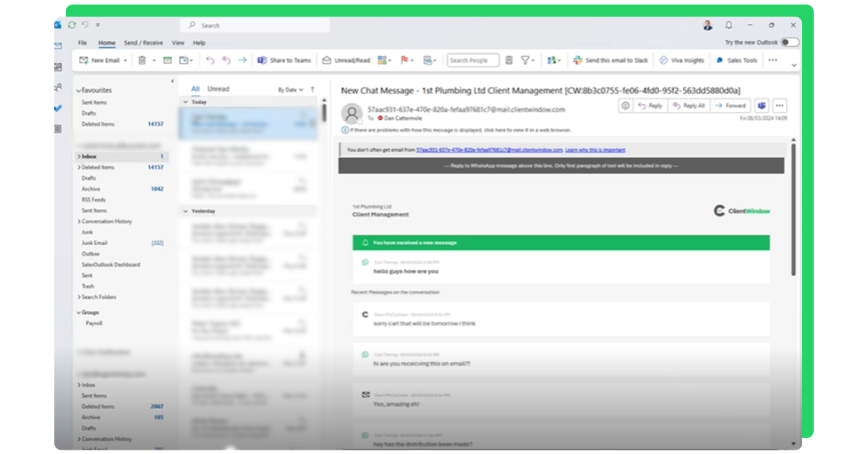Click 'Learn why this is important' link

tap(595, 150)
